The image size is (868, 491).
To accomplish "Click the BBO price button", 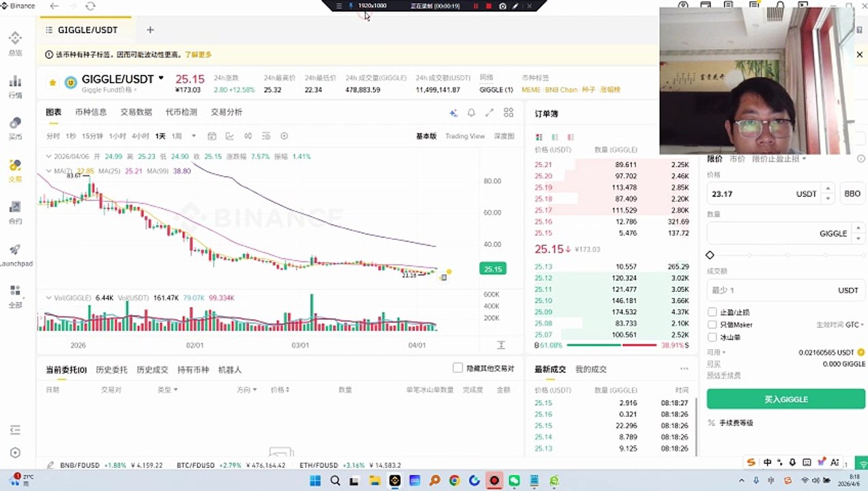I will (x=852, y=194).
